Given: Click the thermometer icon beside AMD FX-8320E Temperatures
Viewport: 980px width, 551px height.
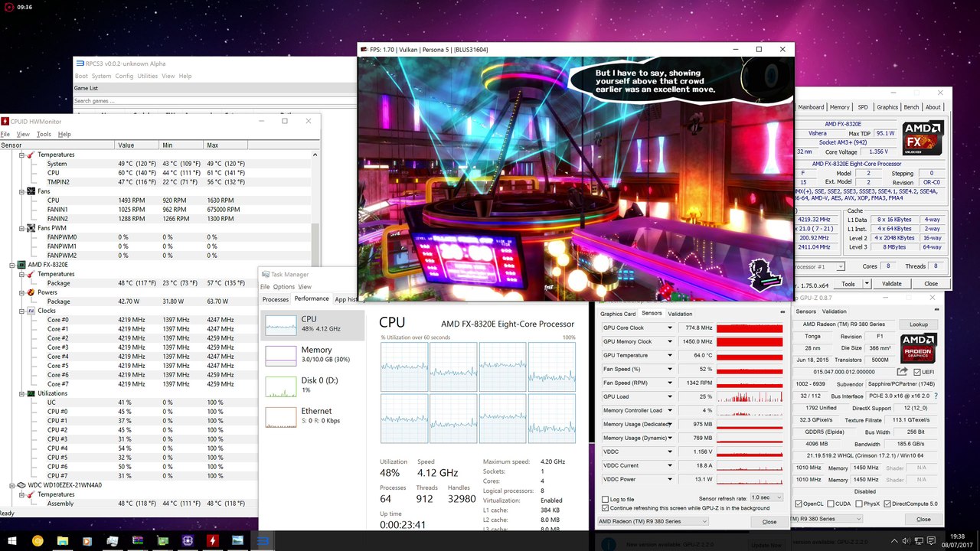Looking at the screenshot, I should coord(31,274).
